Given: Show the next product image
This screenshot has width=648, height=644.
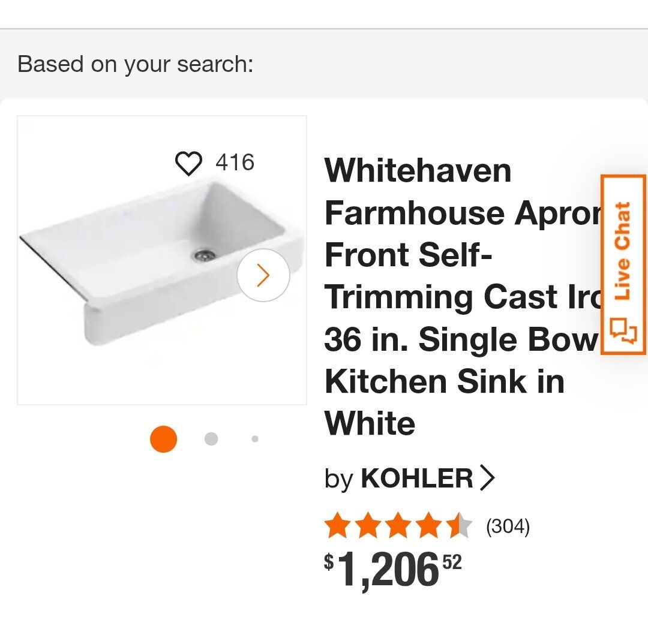Looking at the screenshot, I should 263,276.
